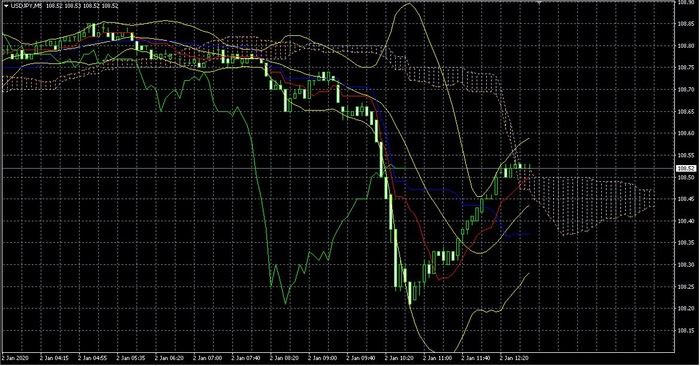Viewport: 700px width, 366px height.
Task: Click the chart shift marker on top edge
Action: coord(539,3)
